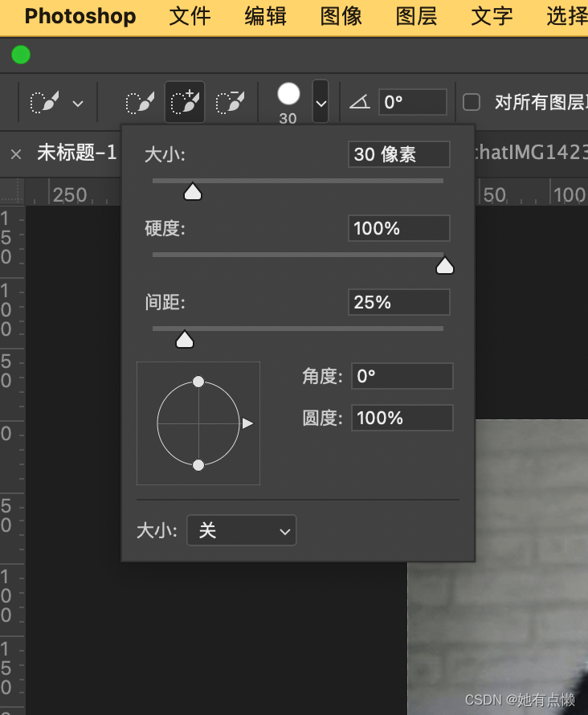Viewport: 588px width, 715px height.
Task: Click the options bar angle field 0°
Action: [413, 102]
